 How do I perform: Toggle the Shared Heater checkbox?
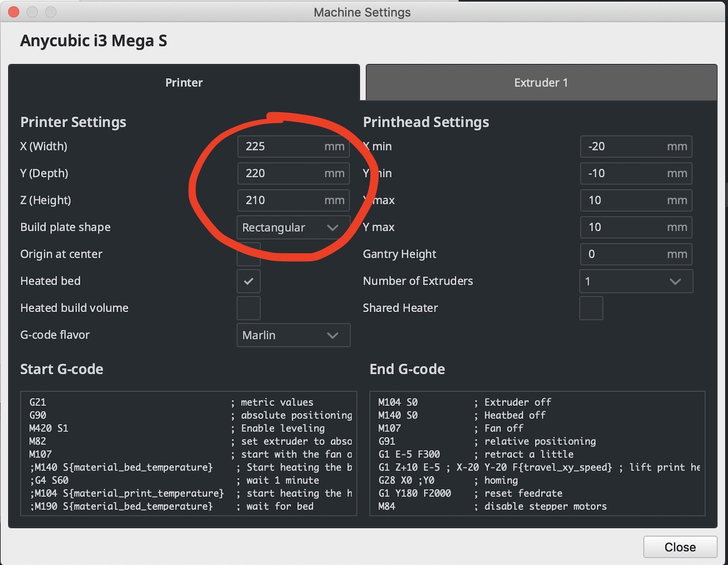click(591, 308)
